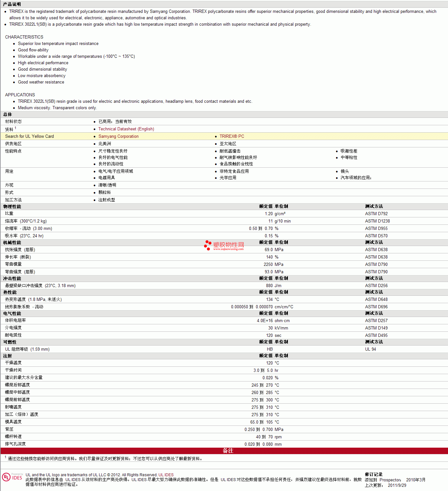Click the 熔流率 (300°C/1.2 kg) row label

tap(26, 221)
